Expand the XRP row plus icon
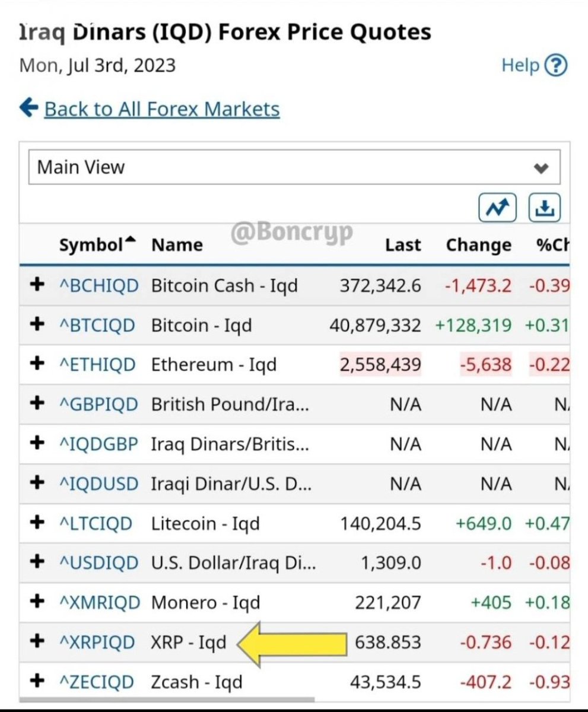 (37, 641)
